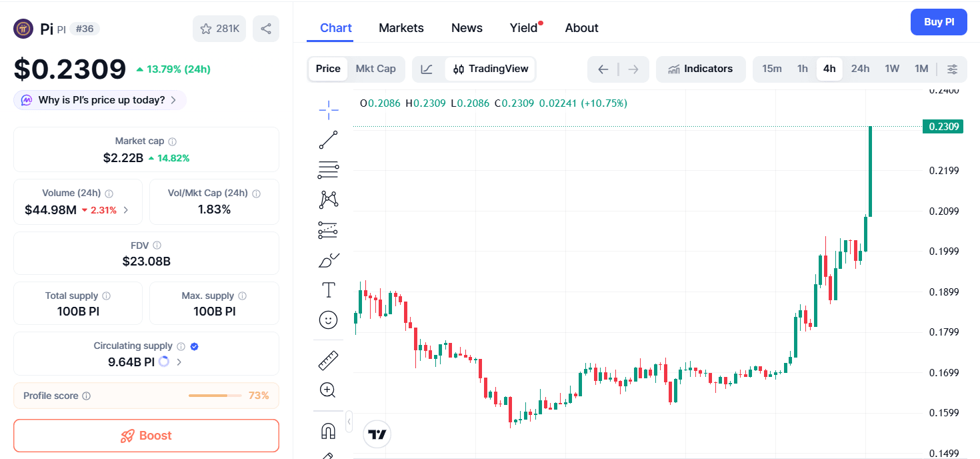
Task: Enable the magnet snap tool
Action: (328, 431)
